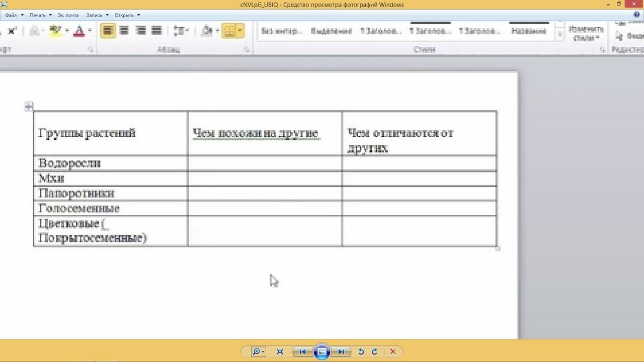The image size is (644, 362).
Task: Open the Стили dialog launcher
Action: pyautogui.click(x=602, y=50)
